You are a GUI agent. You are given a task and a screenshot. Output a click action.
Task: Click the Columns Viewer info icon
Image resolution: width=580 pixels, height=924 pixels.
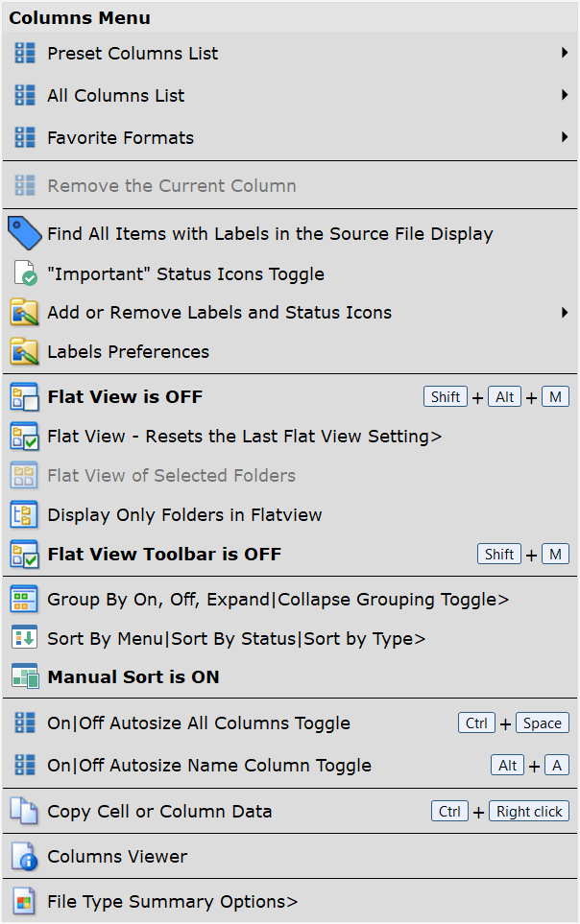tap(24, 856)
